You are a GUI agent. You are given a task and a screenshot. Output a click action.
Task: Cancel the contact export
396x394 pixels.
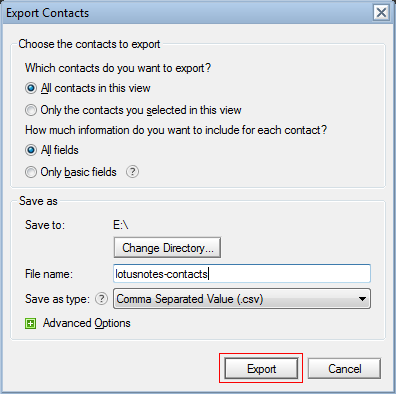[x=344, y=369]
